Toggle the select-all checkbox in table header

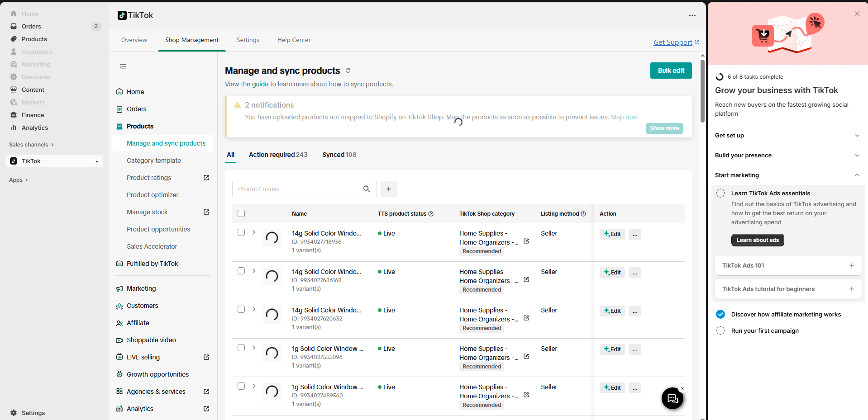[241, 213]
